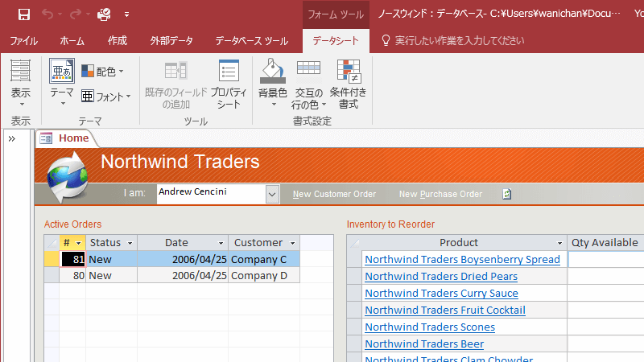This screenshot has height=362, width=644.
Task: Click order number 80 cell
Action: click(72, 275)
